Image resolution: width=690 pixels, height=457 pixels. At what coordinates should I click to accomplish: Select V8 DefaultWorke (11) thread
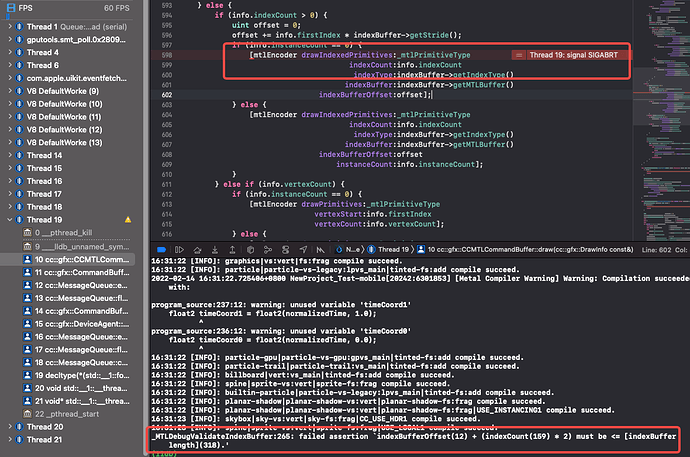pos(64,117)
